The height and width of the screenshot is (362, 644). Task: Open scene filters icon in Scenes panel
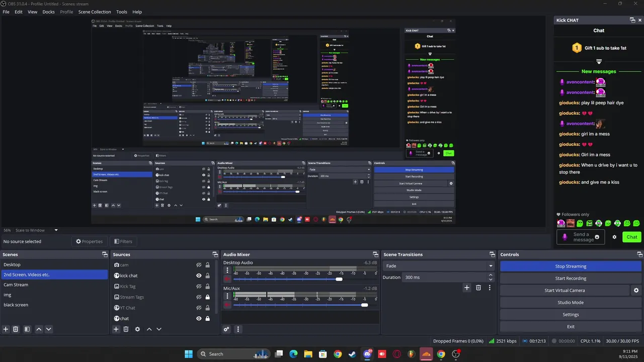27,329
